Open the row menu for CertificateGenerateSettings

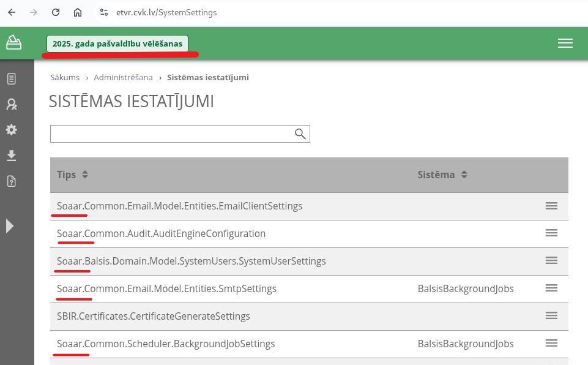pos(551,315)
